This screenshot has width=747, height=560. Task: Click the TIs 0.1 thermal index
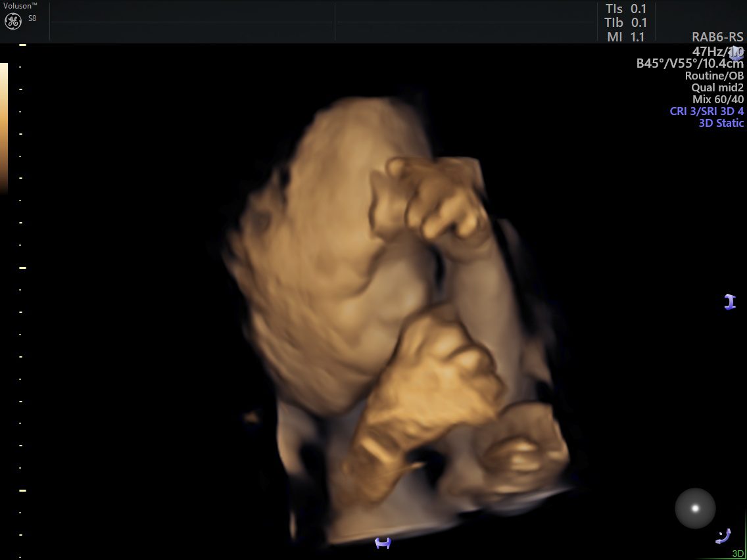(x=625, y=10)
